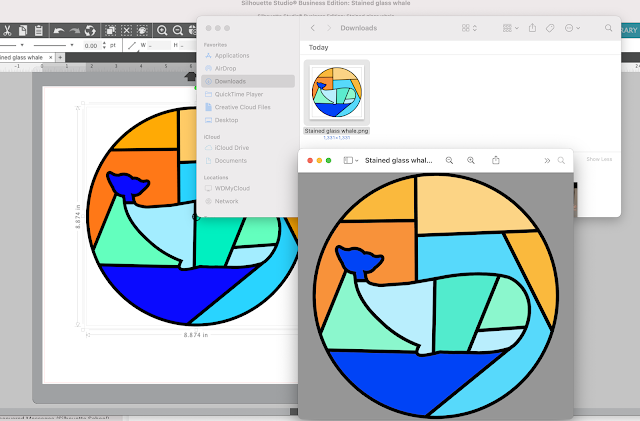The height and width of the screenshot is (421, 640).
Task: Open Creative Cloud Files in Finder sidebar
Action: (248, 107)
